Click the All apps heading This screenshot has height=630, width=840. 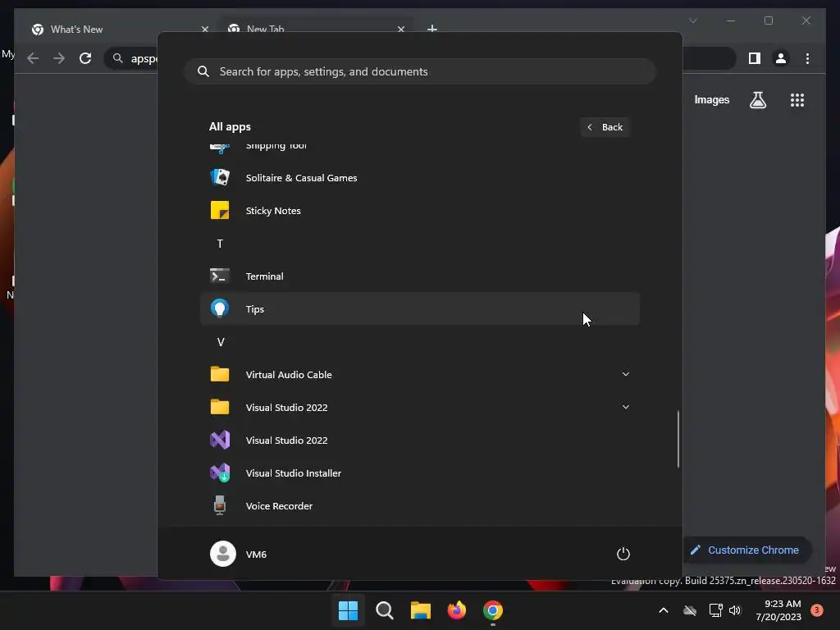pyautogui.click(x=230, y=126)
